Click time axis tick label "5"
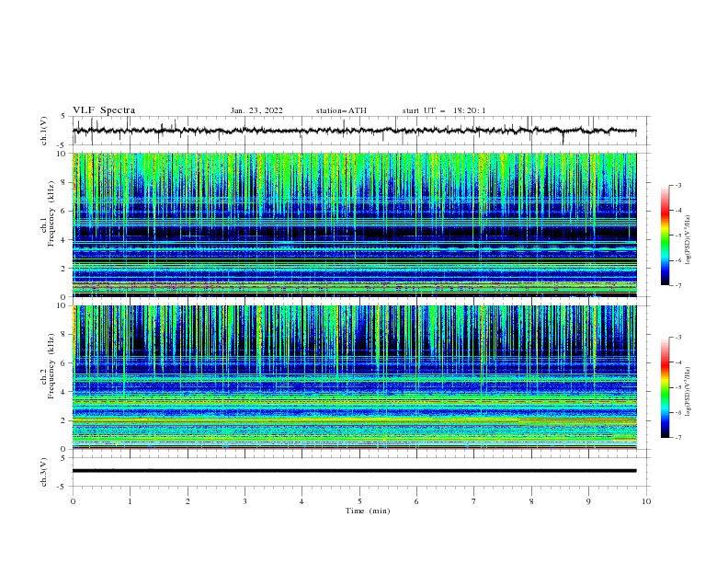The image size is (728, 563). pyautogui.click(x=359, y=501)
